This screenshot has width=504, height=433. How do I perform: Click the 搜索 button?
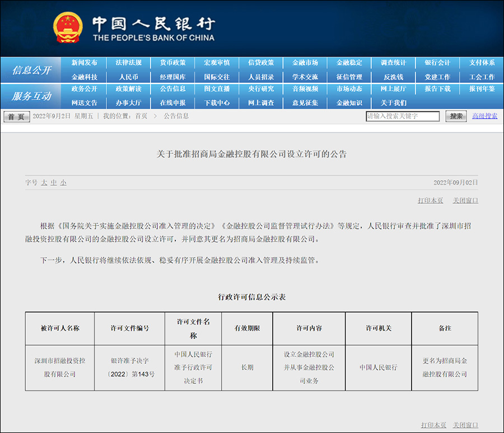click(x=456, y=116)
